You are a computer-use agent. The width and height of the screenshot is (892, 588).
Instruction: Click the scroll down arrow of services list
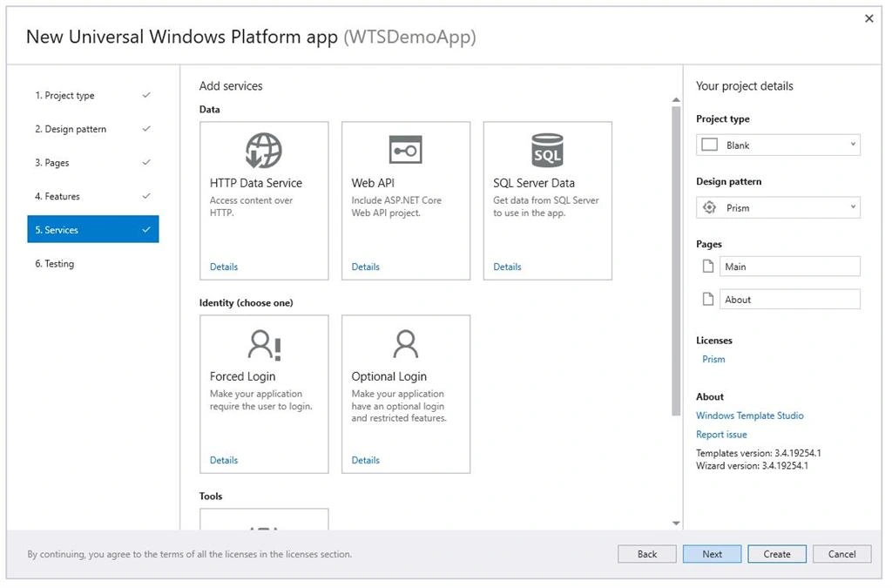pos(676,523)
